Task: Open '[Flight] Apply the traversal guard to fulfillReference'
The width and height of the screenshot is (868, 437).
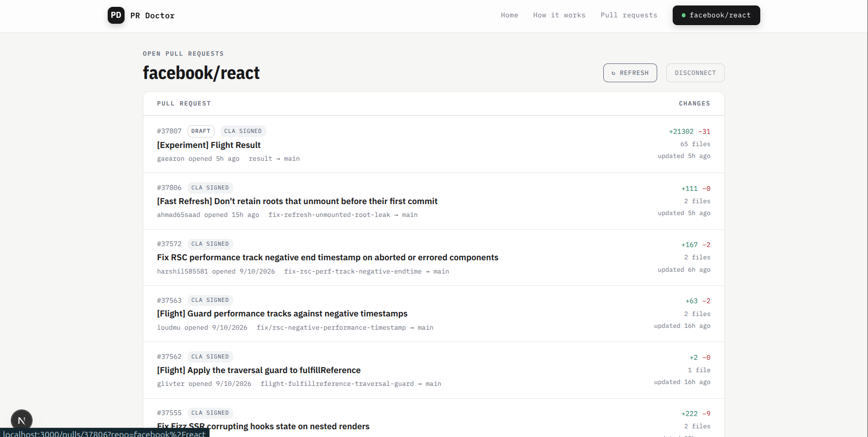Action: (x=259, y=370)
